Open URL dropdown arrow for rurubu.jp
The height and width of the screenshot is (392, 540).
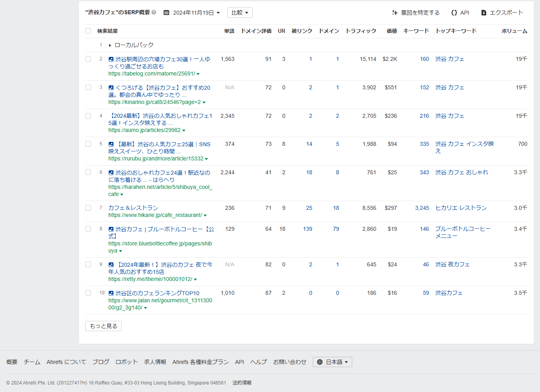tap(206, 159)
